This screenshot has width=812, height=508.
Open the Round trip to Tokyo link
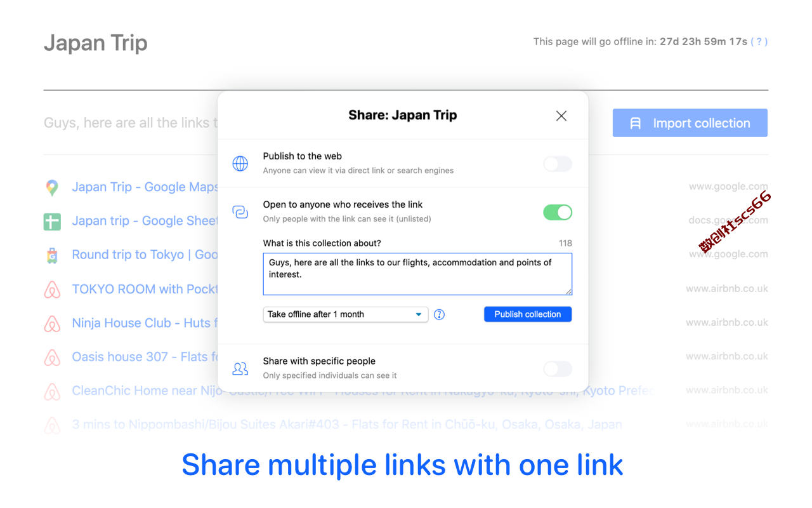(x=145, y=255)
